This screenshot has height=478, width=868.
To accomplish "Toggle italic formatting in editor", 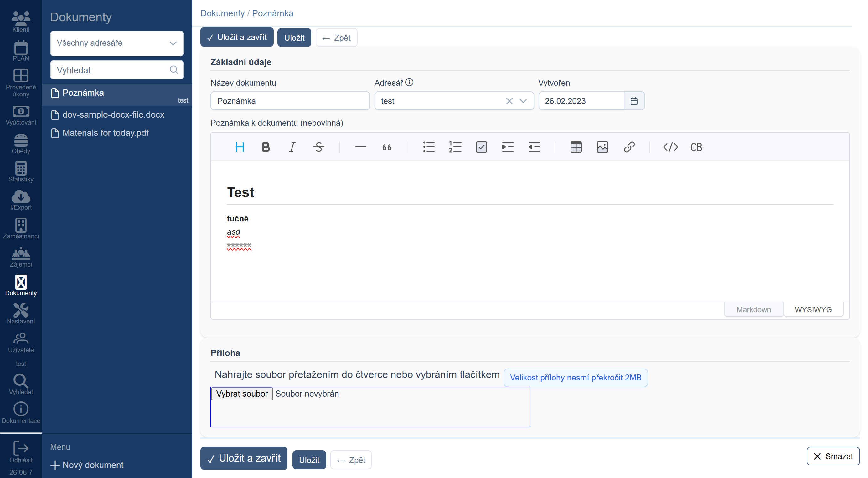I will point(292,147).
